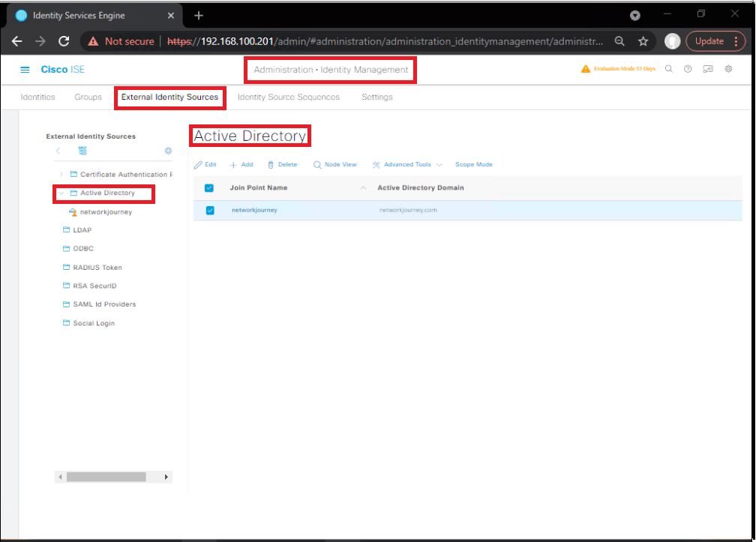The width and height of the screenshot is (756, 542).
Task: Switch to the Settings tab
Action: point(377,97)
